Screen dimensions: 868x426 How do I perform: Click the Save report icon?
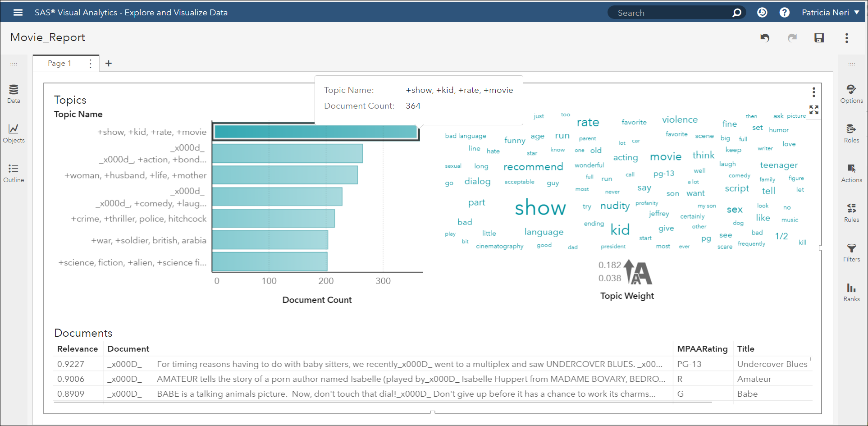point(819,38)
